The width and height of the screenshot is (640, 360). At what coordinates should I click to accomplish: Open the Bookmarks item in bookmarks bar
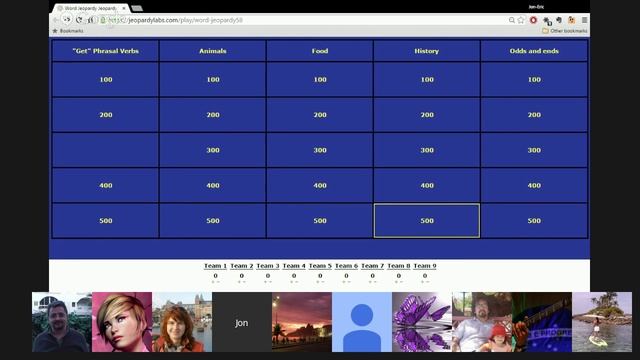click(68, 31)
